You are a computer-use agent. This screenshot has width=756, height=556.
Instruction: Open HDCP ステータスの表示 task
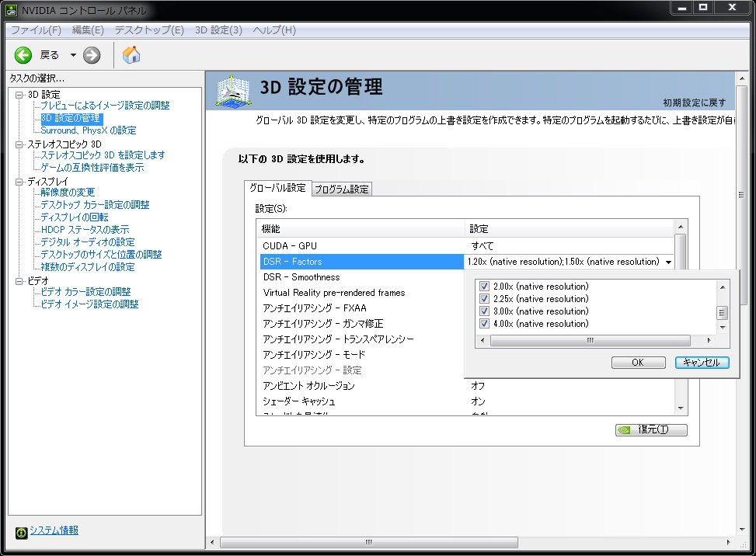click(85, 230)
